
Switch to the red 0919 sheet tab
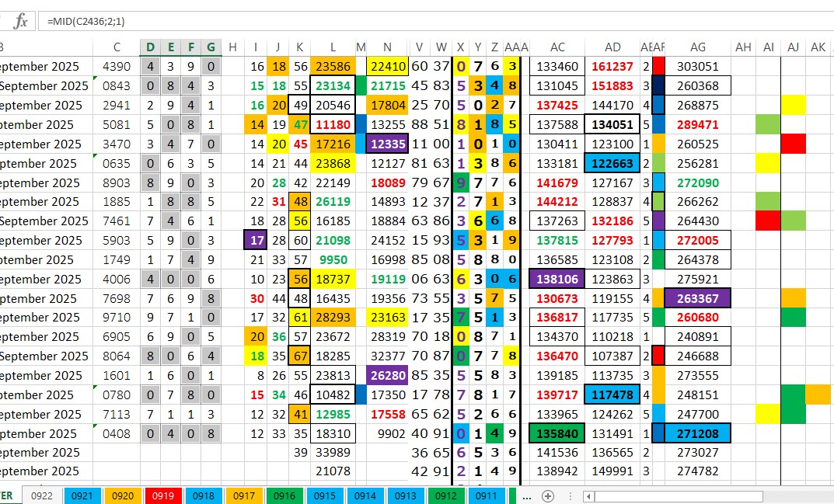click(x=162, y=495)
